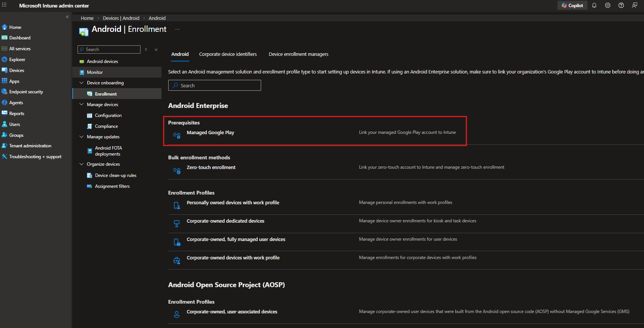
Task: Focus the resource menu Search box
Action: 109,49
